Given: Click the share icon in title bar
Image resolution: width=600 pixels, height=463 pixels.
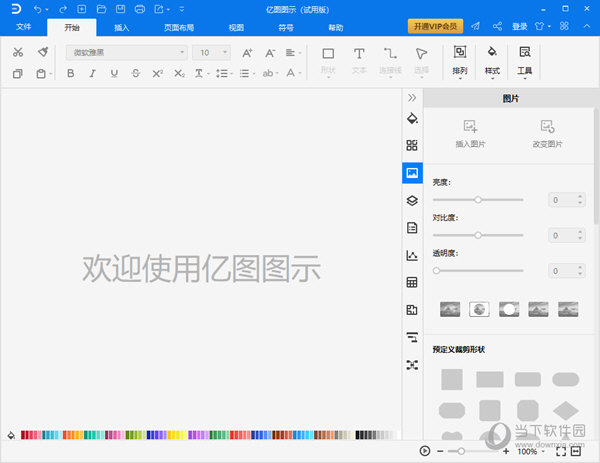Looking at the screenshot, I should pyautogui.click(x=497, y=26).
